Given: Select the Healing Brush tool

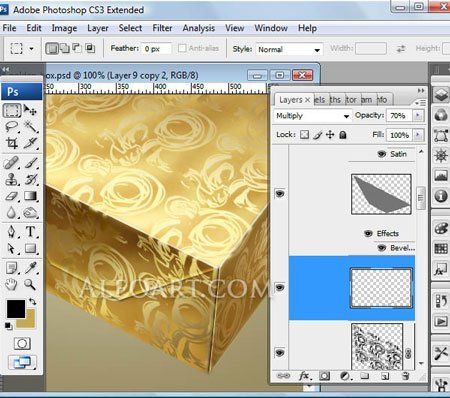Looking at the screenshot, I should [12, 163].
